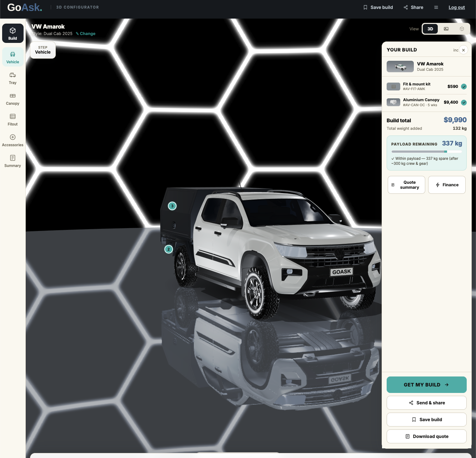This screenshot has width=476, height=458.
Task: Open the Build section in sidebar
Action: 13,33
